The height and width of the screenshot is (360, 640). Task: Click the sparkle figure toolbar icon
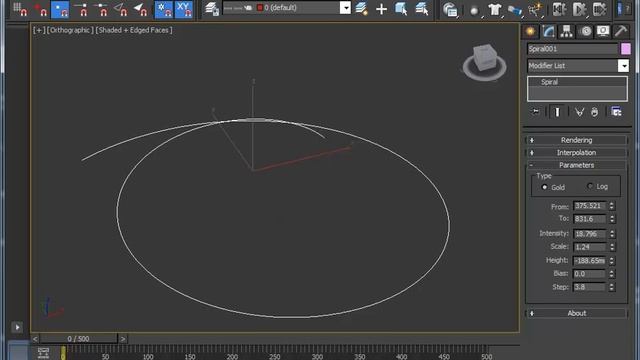point(536,9)
